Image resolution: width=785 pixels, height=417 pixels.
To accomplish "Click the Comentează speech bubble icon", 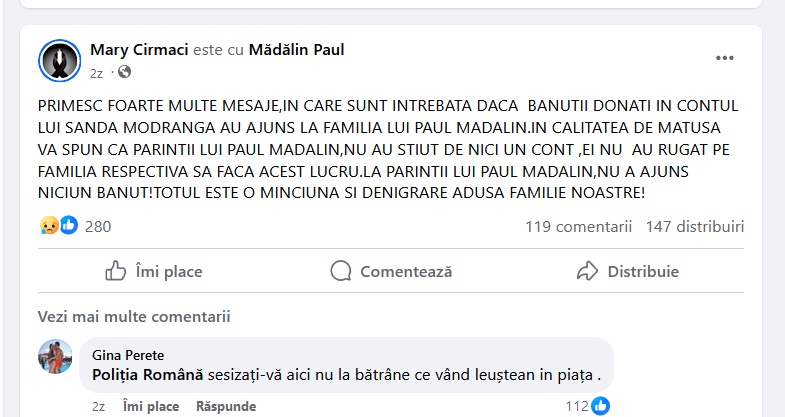I will [341, 271].
